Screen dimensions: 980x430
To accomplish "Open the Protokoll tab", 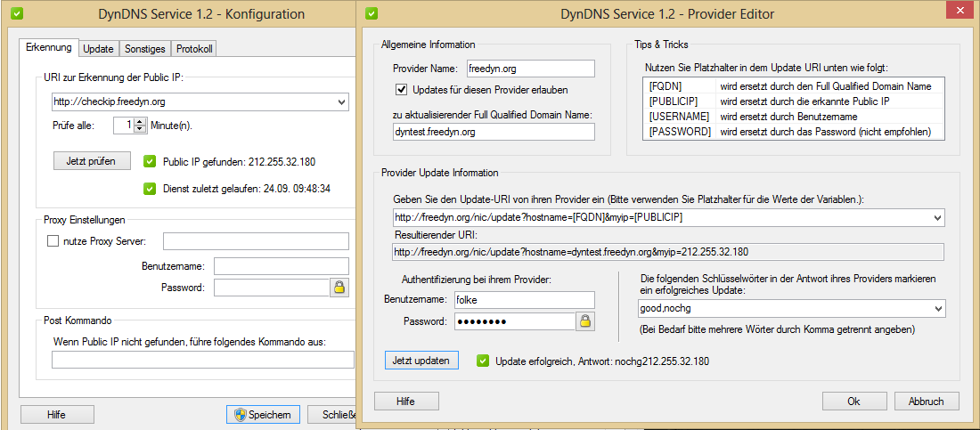I will [x=193, y=49].
